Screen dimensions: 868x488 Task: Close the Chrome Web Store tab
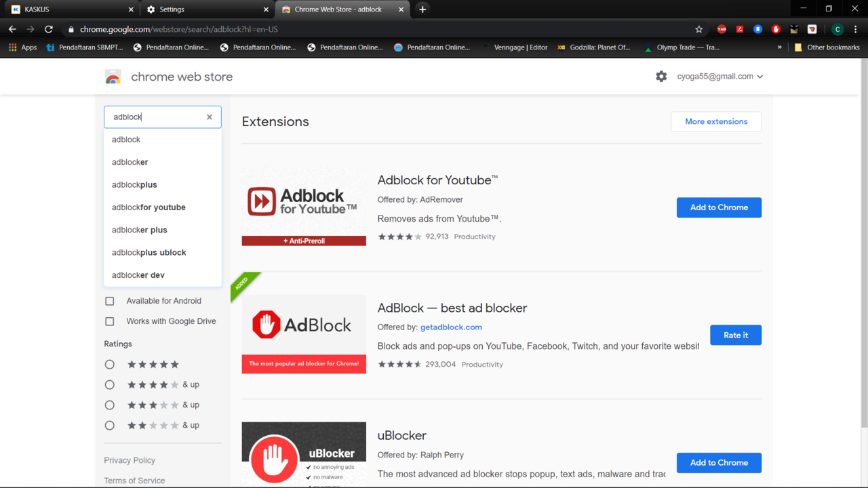coord(401,9)
